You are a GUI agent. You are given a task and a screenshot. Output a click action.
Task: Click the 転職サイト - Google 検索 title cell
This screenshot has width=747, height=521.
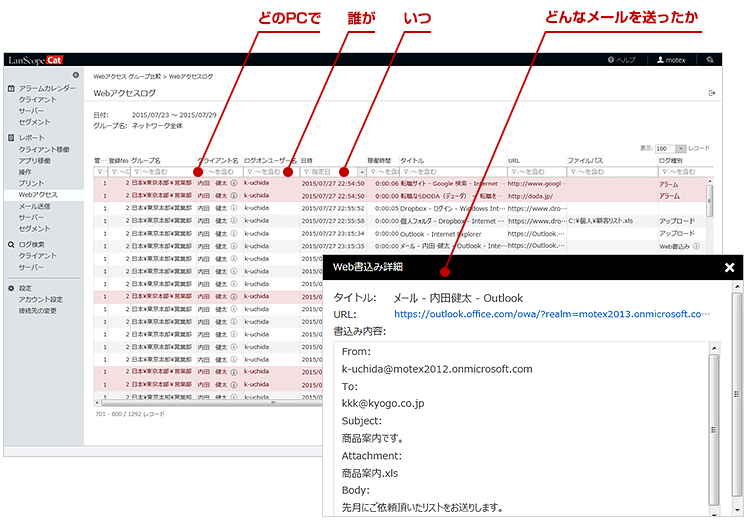point(452,183)
